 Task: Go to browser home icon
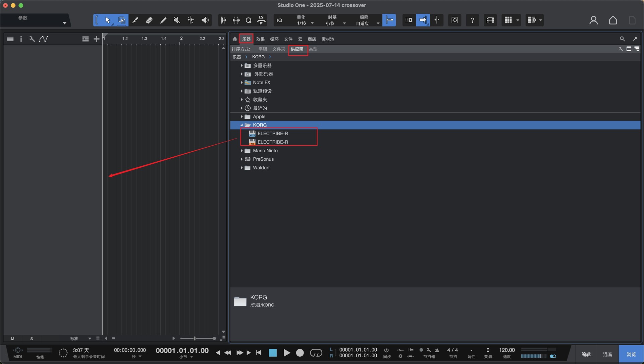(x=235, y=39)
